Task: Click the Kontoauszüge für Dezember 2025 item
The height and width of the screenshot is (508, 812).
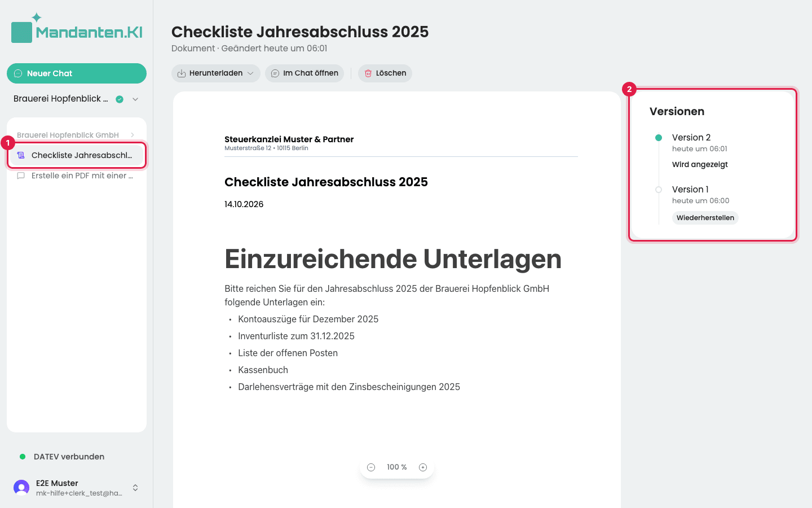Action: 308,319
